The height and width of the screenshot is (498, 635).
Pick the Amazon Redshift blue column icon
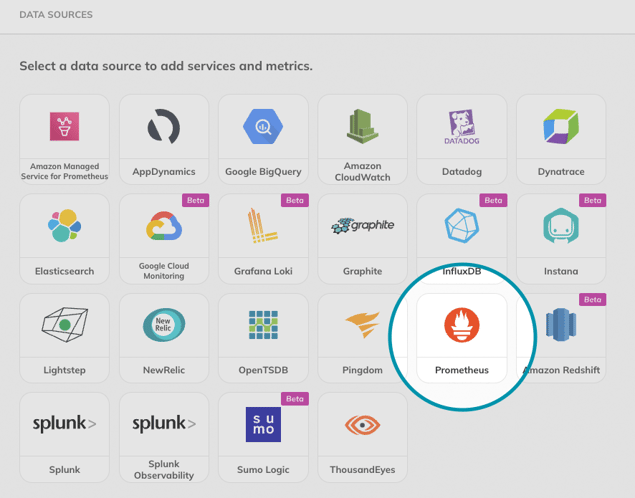561,325
